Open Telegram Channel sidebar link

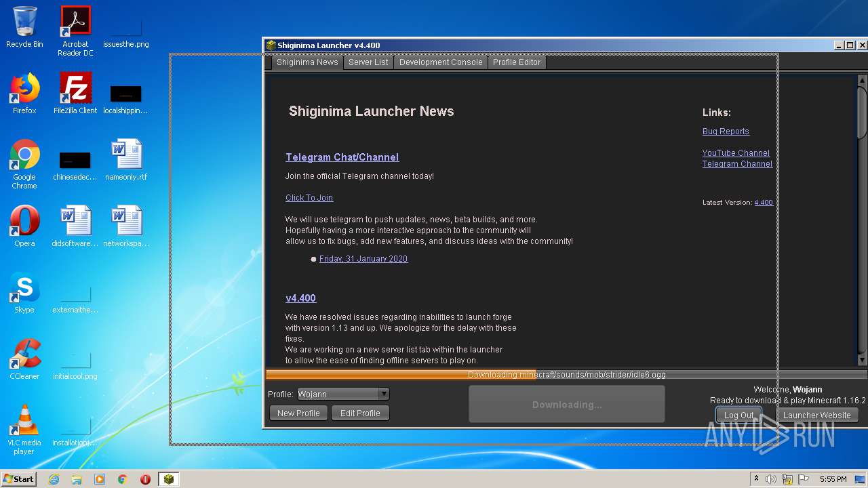point(737,164)
